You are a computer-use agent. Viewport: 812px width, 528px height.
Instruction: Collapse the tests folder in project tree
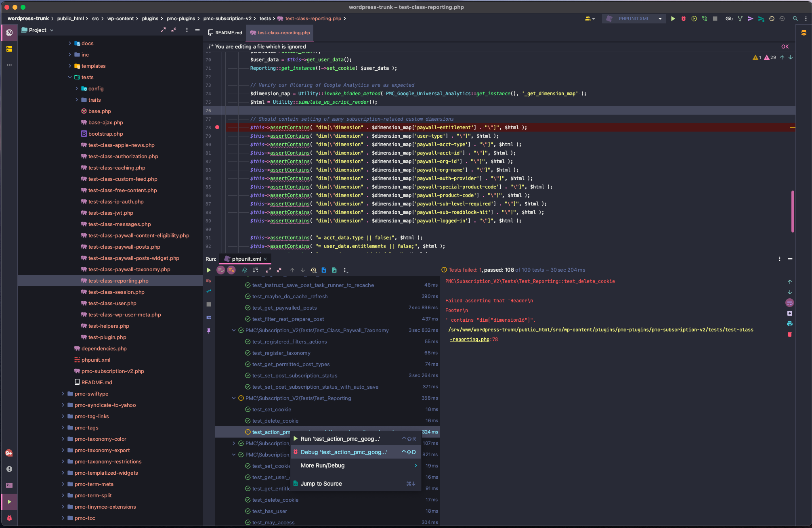70,77
